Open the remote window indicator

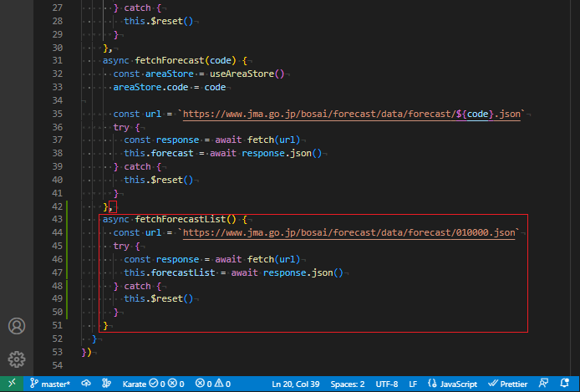(12, 384)
